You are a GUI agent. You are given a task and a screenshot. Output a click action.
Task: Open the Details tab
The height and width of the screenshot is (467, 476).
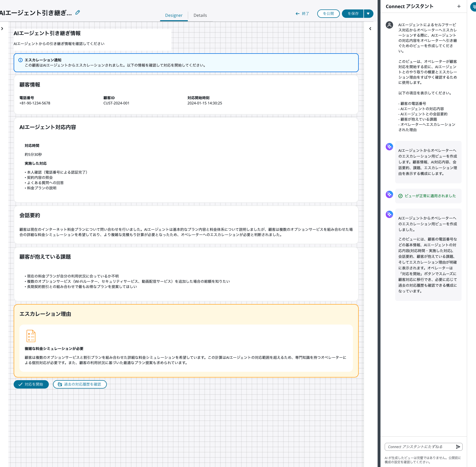click(200, 15)
